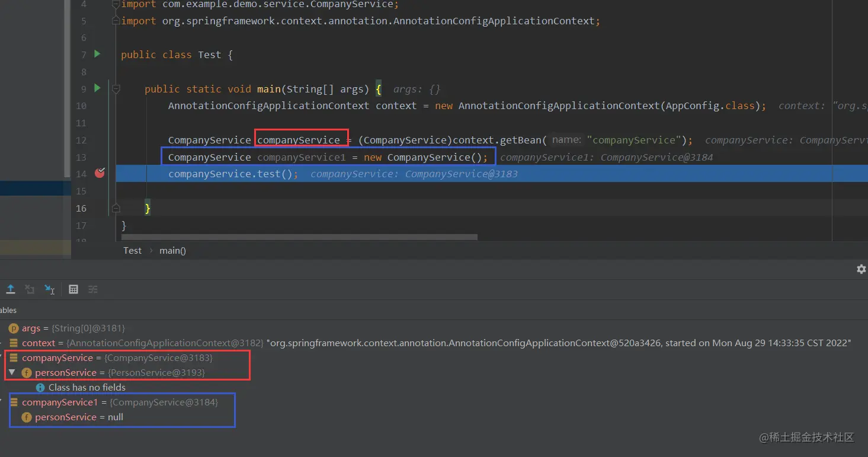Viewport: 868px width, 457px height.
Task: Click the value {String[0]@3181} in variables
Action: point(88,328)
